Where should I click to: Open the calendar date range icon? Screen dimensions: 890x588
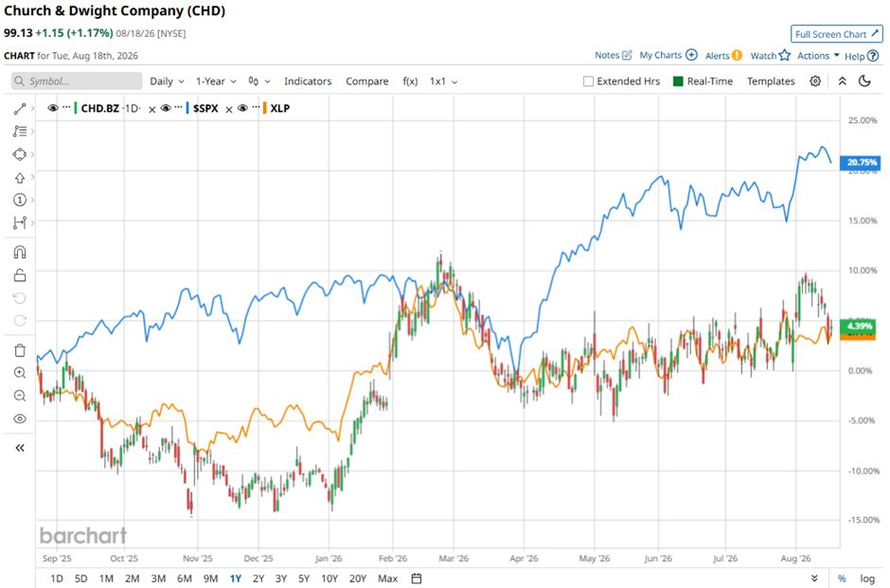click(416, 579)
